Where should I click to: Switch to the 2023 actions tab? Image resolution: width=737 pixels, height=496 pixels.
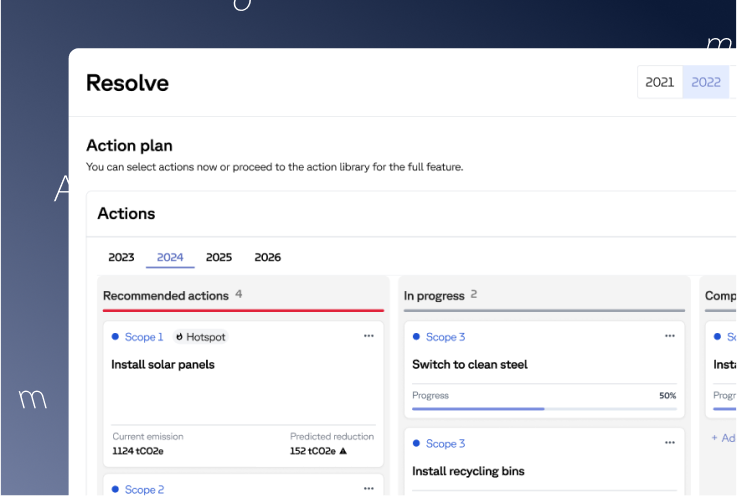(x=121, y=257)
